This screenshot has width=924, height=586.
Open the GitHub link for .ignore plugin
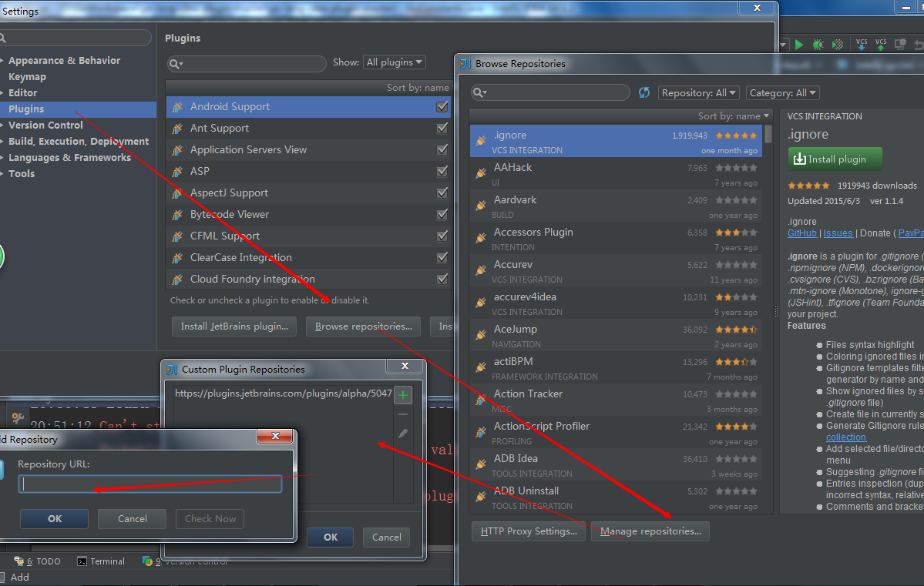click(x=802, y=233)
